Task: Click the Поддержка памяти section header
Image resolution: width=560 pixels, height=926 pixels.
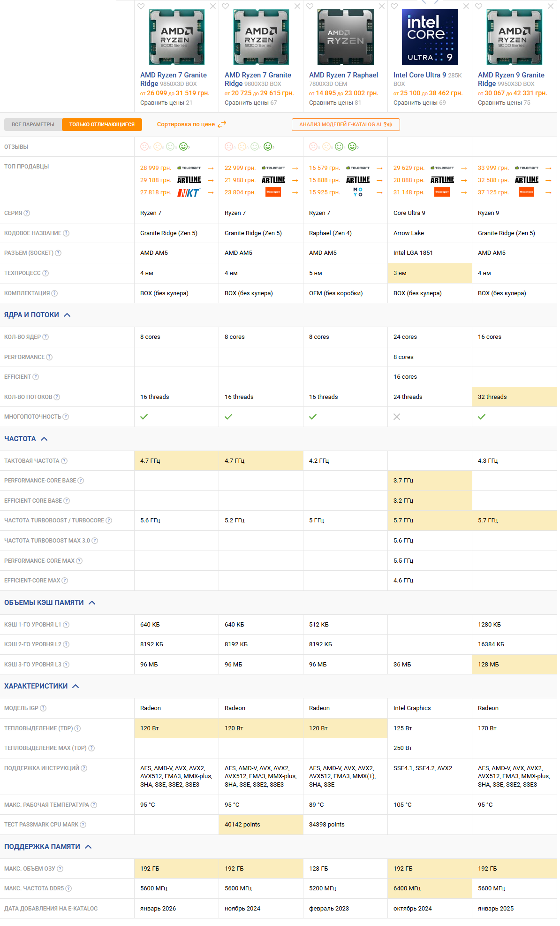Action: [x=47, y=847]
